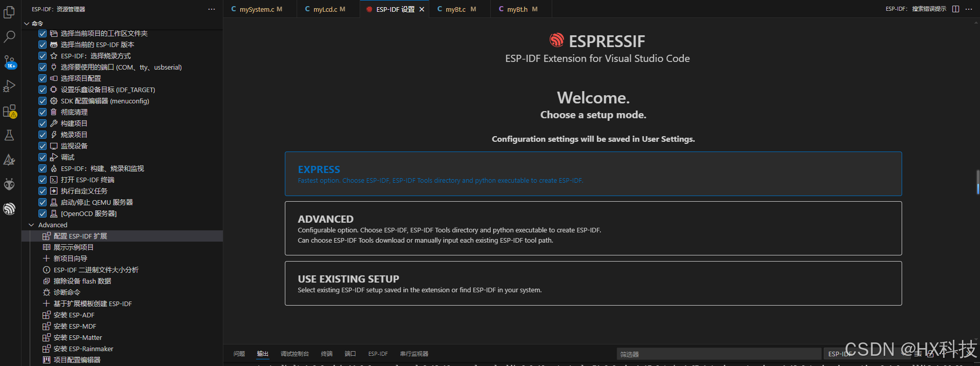Click the more actions ellipsis in ESP-IDF sidebar header
980x366 pixels.
[x=212, y=9]
